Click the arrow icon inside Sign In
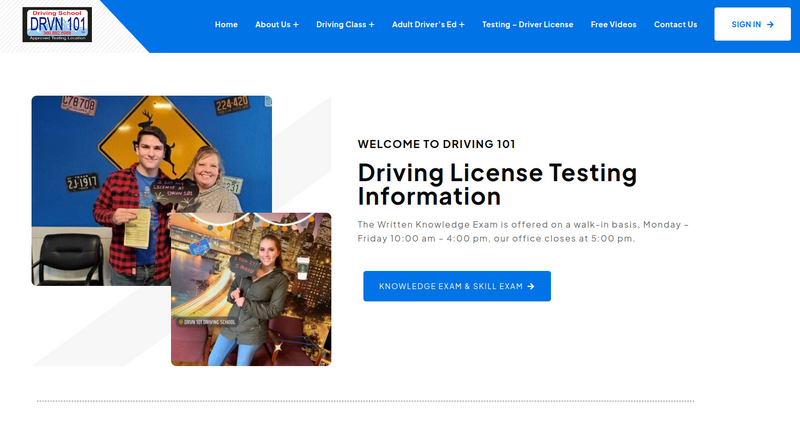 770,24
